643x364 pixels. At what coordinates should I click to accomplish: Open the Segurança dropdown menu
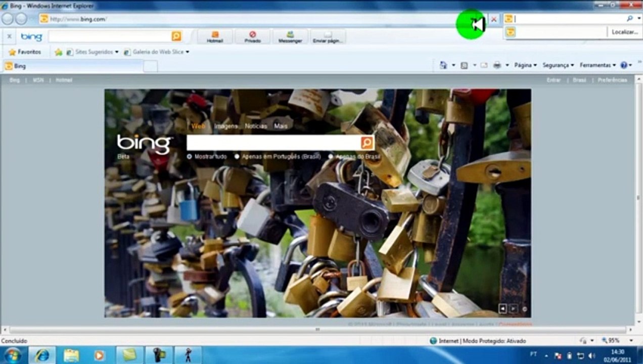pos(558,65)
